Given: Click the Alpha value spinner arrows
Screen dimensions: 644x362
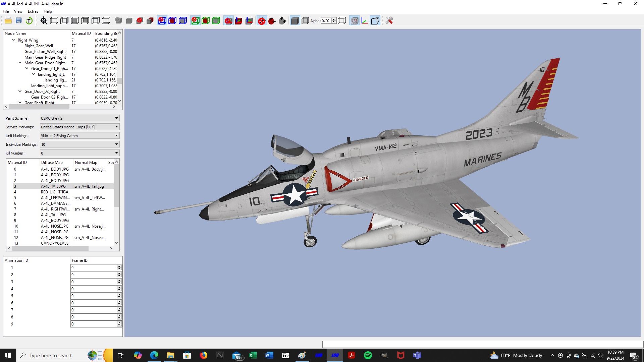Looking at the screenshot, I should (x=334, y=21).
